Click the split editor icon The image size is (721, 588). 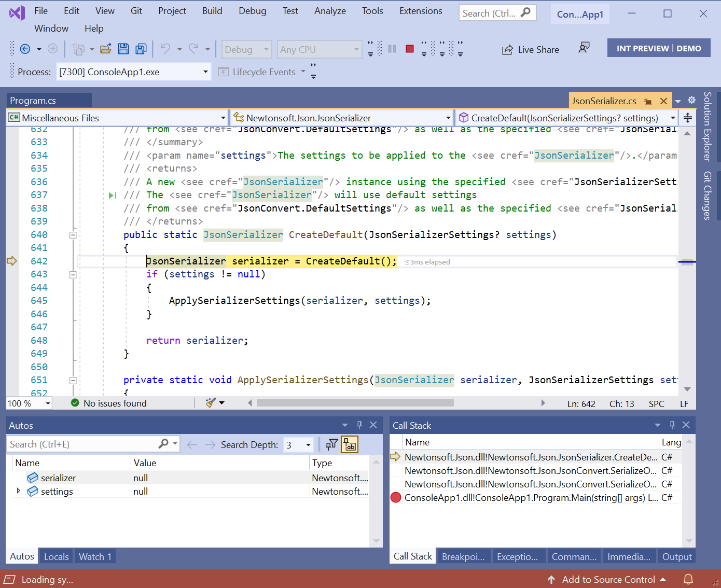click(x=688, y=118)
